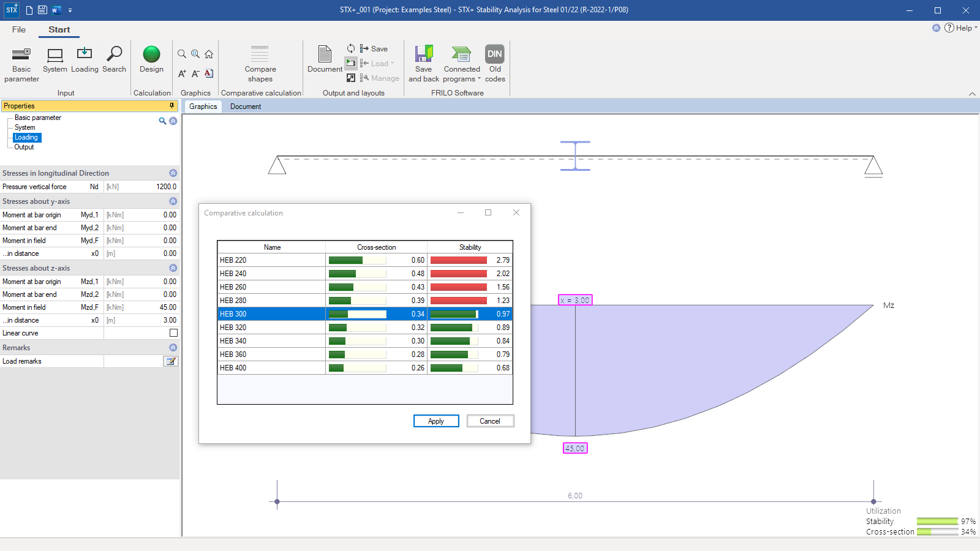
Task: Open the System input icon in the ribbon
Action: click(55, 59)
